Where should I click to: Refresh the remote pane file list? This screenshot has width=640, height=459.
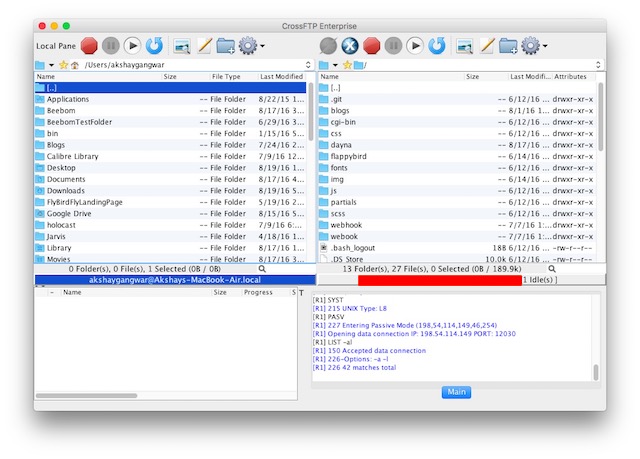(437, 46)
